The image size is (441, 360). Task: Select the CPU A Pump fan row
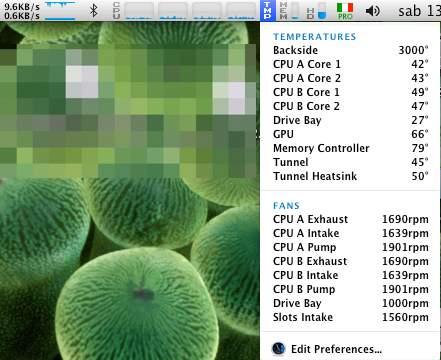coord(350,247)
